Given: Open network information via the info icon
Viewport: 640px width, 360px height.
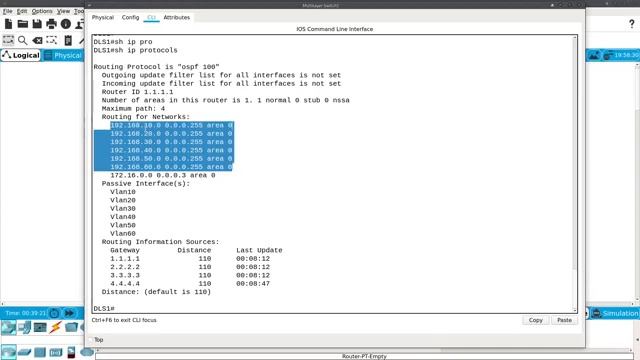Looking at the screenshot, I should [66, 24].
